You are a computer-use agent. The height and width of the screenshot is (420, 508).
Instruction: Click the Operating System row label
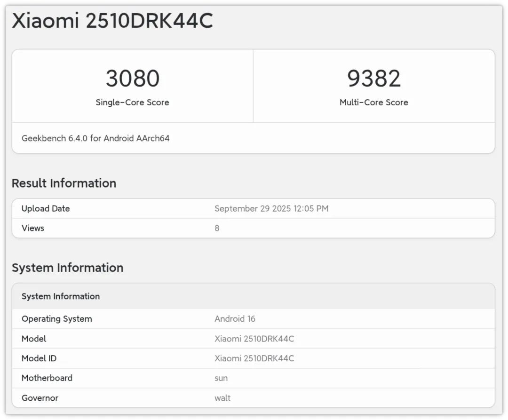tap(57, 319)
